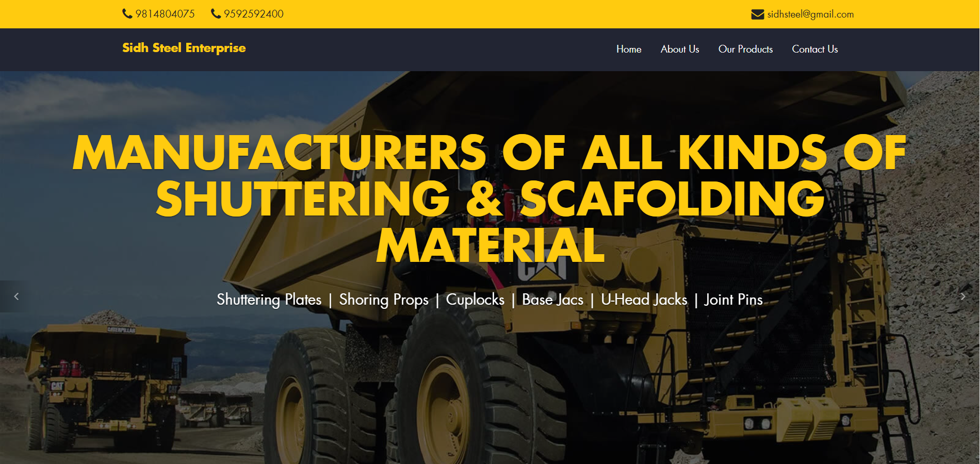Click the phone icon beside 9814804075
The height and width of the screenshot is (464, 980).
tap(127, 14)
